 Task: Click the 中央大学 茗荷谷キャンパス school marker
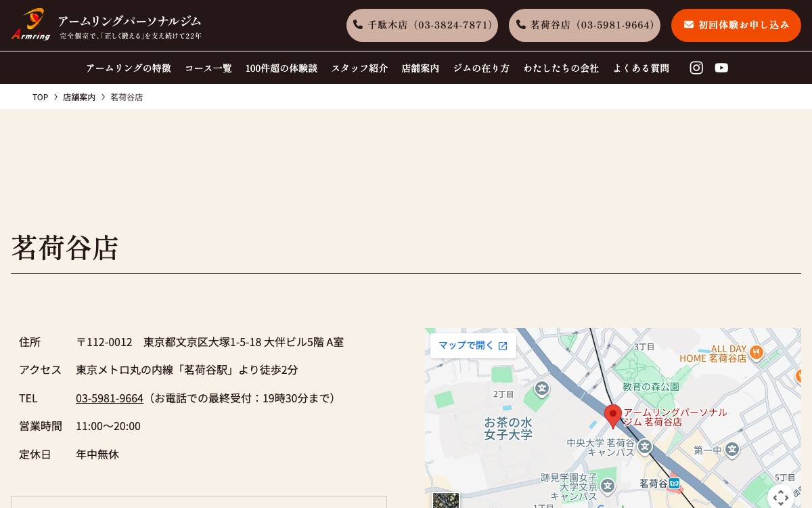coord(645,446)
